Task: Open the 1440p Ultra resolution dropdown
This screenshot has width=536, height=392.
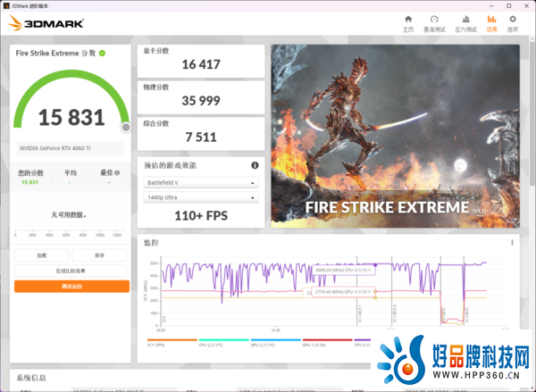Action: coord(201,197)
